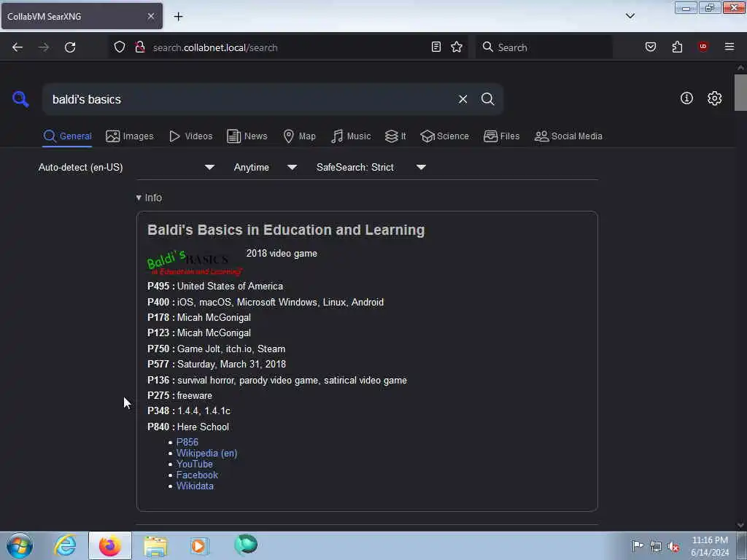Open the Anytime time range dropdown
This screenshot has width=747, height=560.
pos(266,168)
